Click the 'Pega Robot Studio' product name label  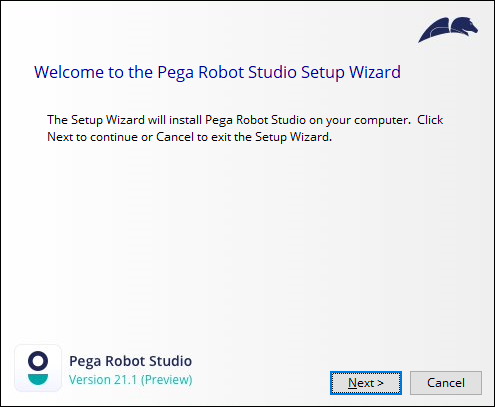131,361
